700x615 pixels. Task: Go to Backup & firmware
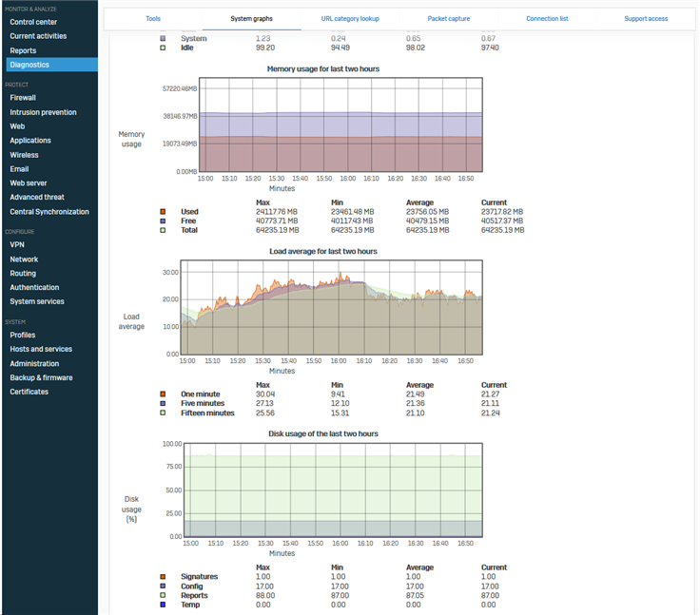(41, 377)
